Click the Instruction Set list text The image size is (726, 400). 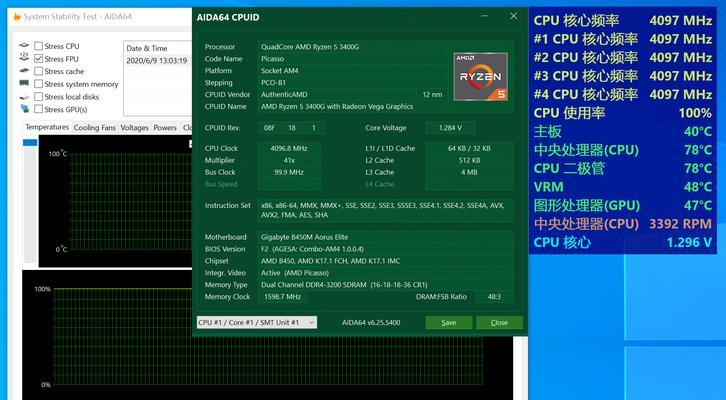(x=382, y=210)
